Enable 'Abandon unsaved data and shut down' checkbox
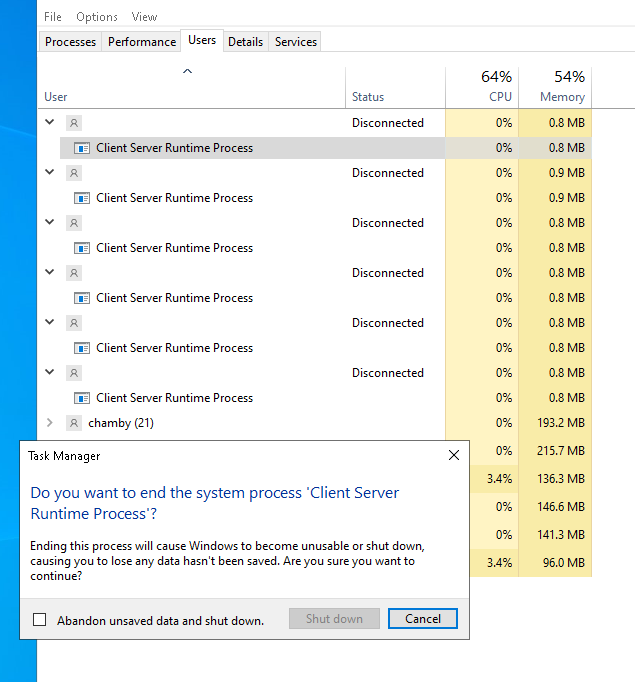The width and height of the screenshot is (635, 682). click(40, 620)
